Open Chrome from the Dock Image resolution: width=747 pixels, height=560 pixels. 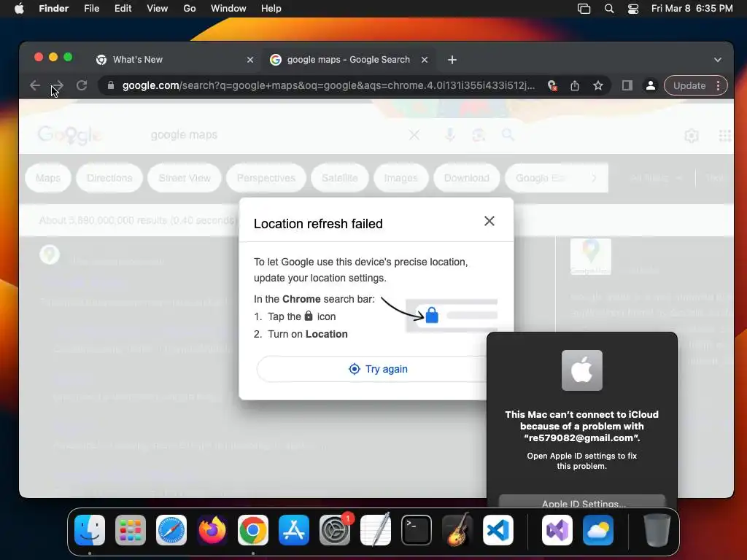click(253, 530)
